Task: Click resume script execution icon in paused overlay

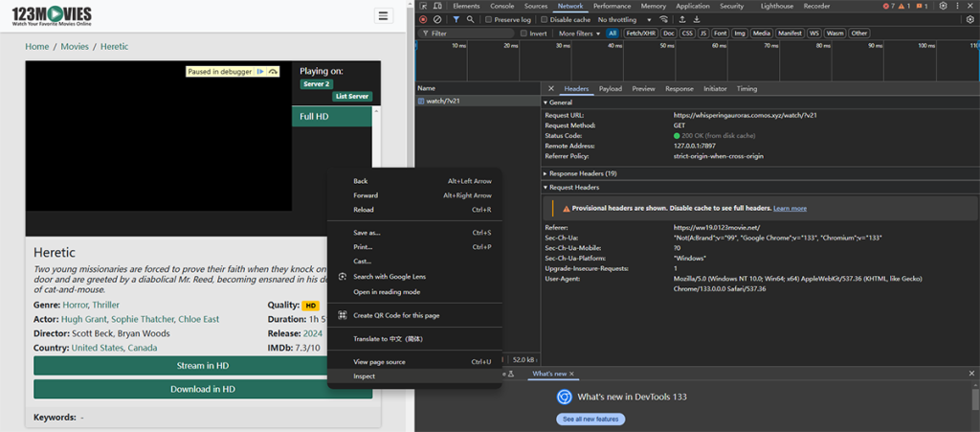Action: tap(260, 72)
